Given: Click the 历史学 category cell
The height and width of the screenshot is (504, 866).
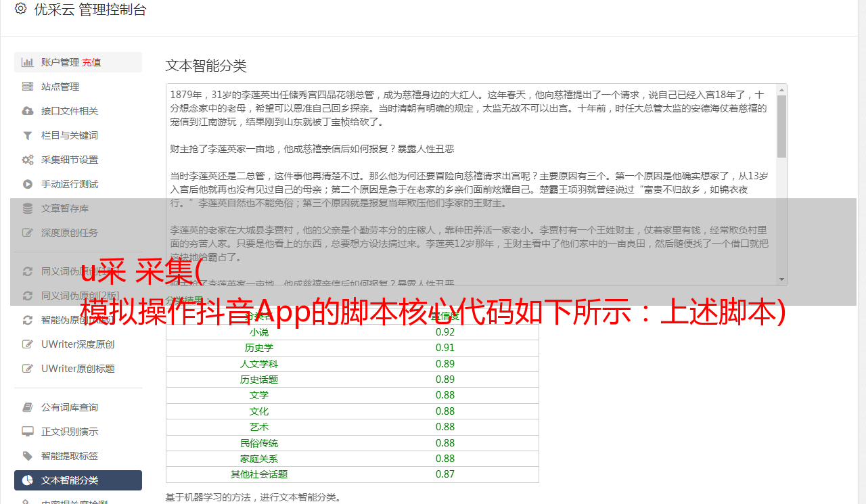Looking at the screenshot, I should (259, 348).
